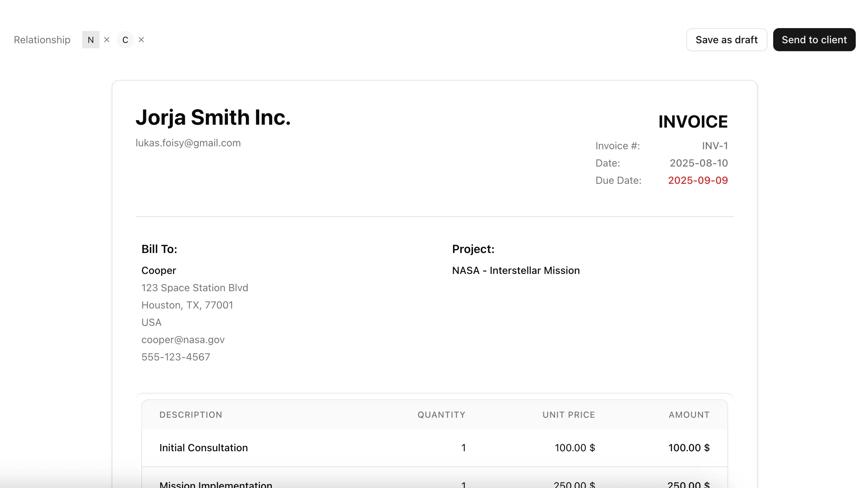The height and width of the screenshot is (488, 868).
Task: Send the invoice to client
Action: click(814, 40)
